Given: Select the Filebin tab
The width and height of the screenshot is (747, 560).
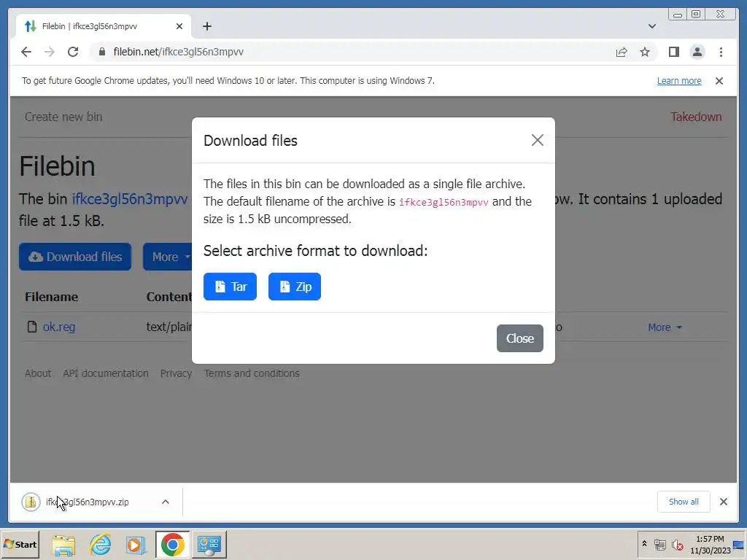Looking at the screenshot, I should tap(104, 26).
